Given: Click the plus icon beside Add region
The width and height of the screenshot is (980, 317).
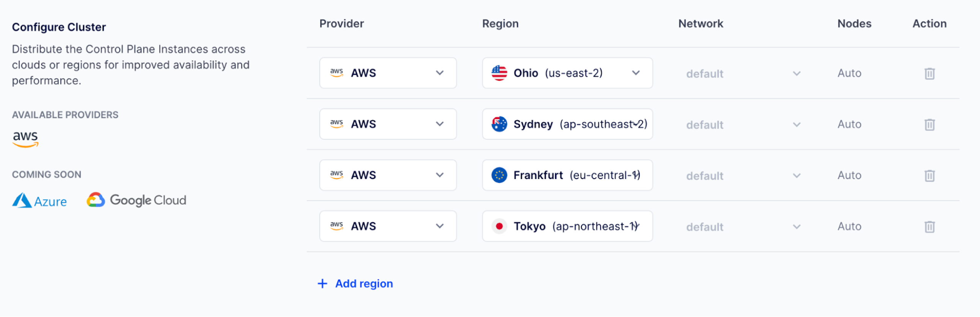Looking at the screenshot, I should [x=322, y=284].
